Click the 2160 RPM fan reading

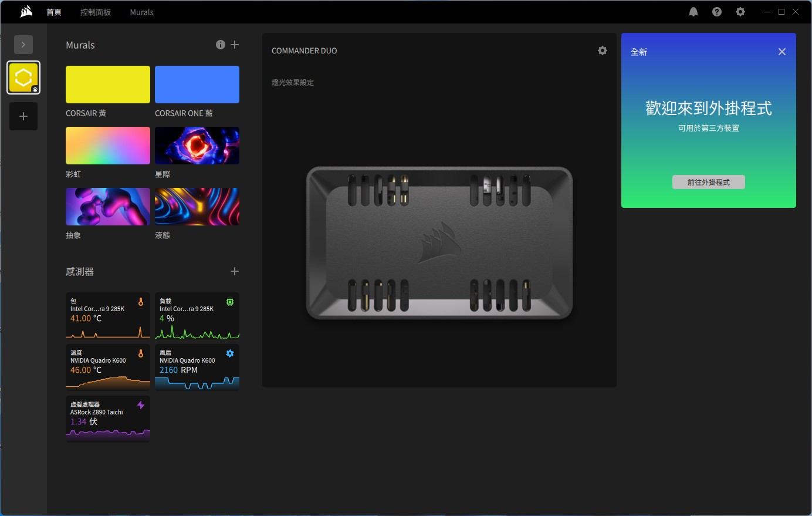pyautogui.click(x=178, y=370)
